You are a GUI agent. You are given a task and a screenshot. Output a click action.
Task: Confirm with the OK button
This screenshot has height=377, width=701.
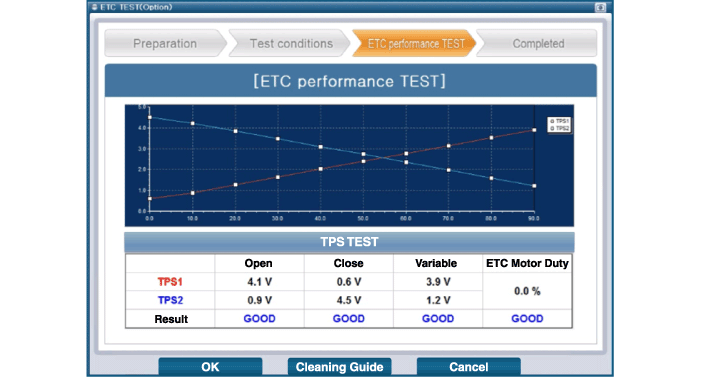point(210,367)
